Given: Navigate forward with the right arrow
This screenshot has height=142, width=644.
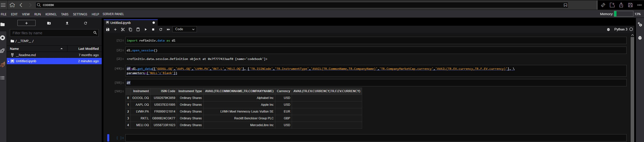Looking at the screenshot, I should [x=30, y=5].
